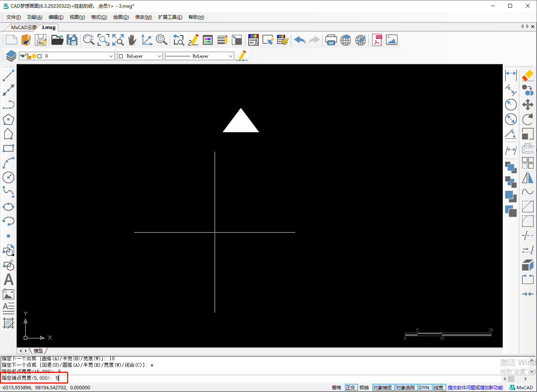Toggle 栅格 grid display
This screenshot has width=537, height=392.
pos(336,387)
